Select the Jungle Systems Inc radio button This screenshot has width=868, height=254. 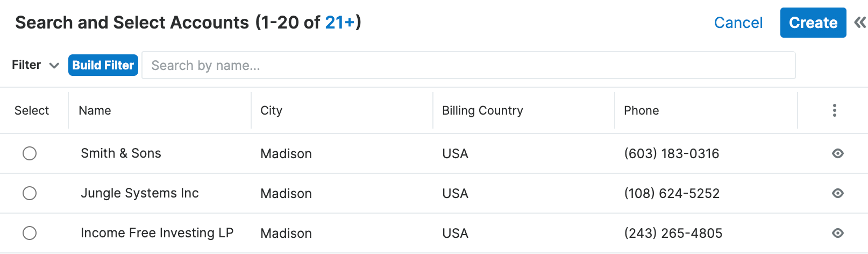(30, 193)
